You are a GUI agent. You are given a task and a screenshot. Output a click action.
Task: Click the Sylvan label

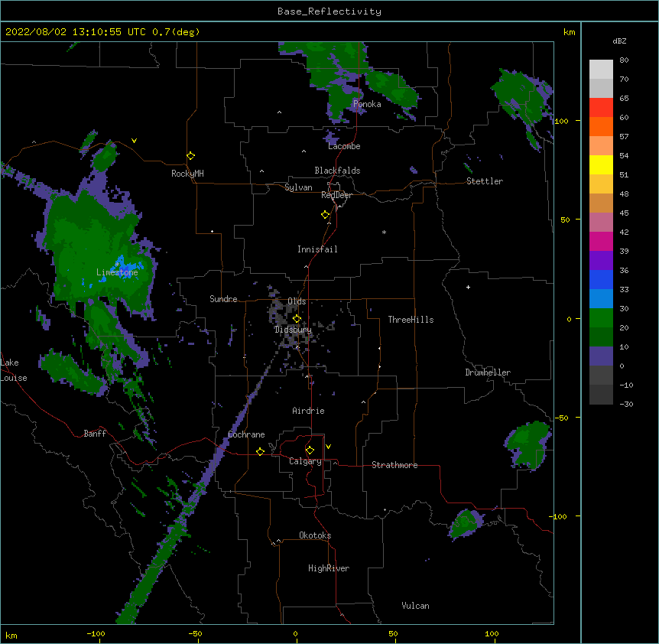coord(298,187)
